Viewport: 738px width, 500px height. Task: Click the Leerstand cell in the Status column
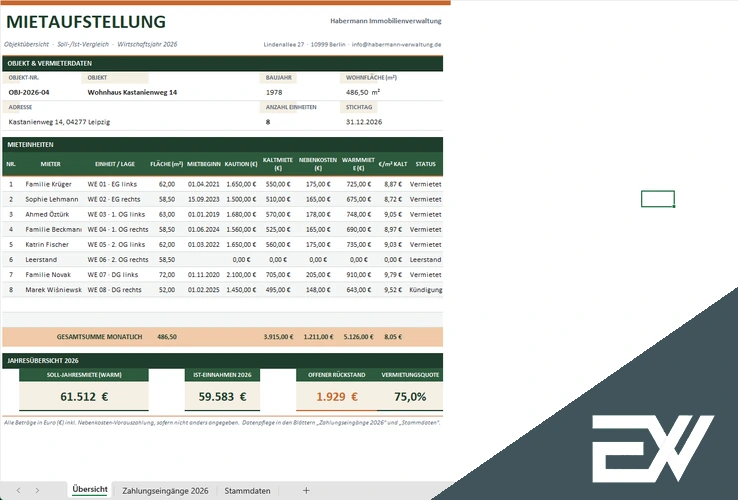pyautogui.click(x=425, y=259)
